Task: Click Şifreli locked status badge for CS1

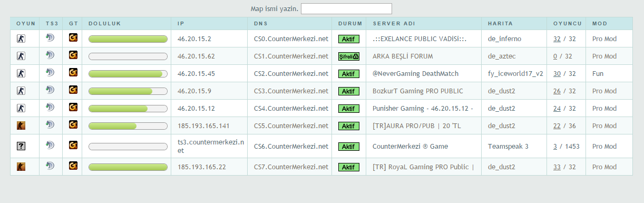Action: (x=348, y=56)
